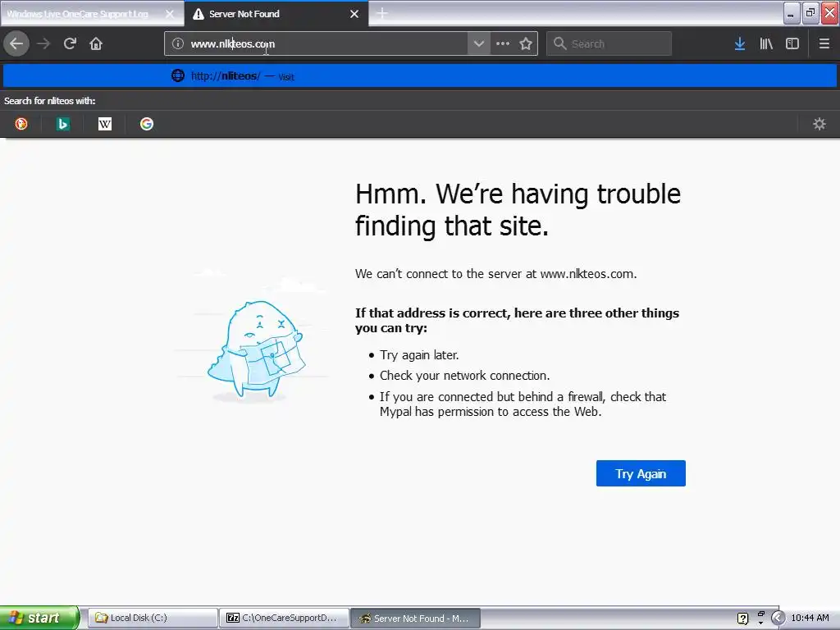Toggle the sidebar view
The width and height of the screenshot is (840, 630).
click(x=792, y=43)
